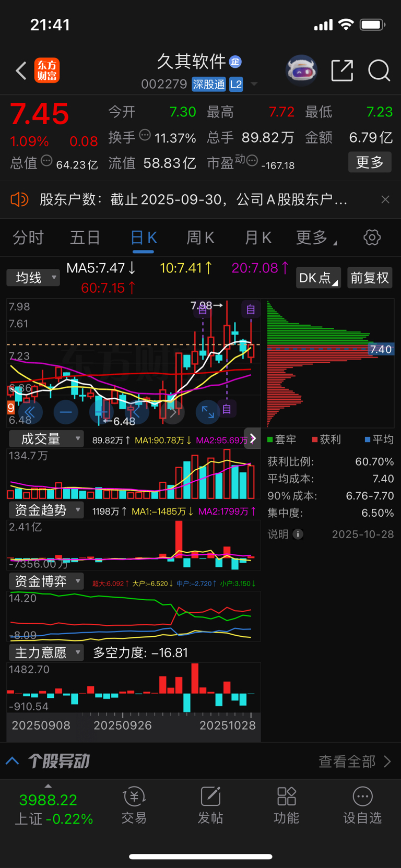Tap the 90%成本 6.76-7.70 value
This screenshot has height=868, width=401.
click(370, 496)
